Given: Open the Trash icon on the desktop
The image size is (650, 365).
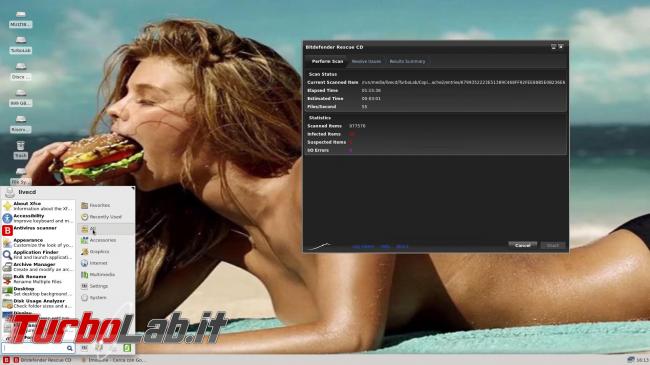Looking at the screenshot, I should [20, 149].
